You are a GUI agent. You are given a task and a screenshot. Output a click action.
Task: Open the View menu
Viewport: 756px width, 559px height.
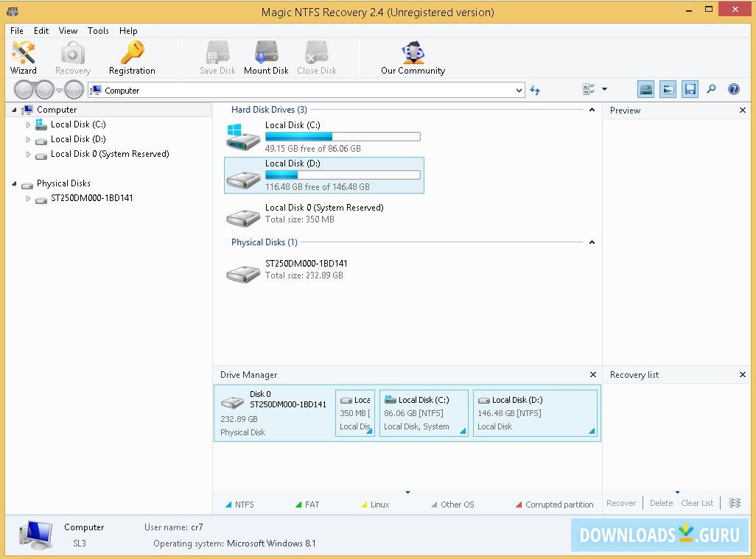pos(68,31)
